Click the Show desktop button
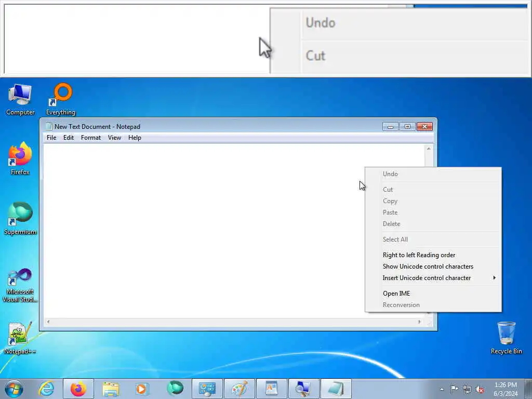This screenshot has width=532, height=399. pos(528,389)
